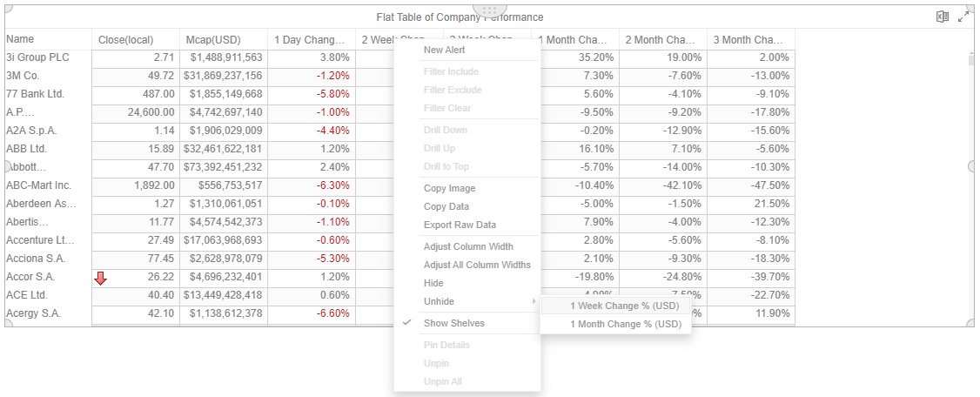Select the 3i Group PLC row name
Viewport: 980px width, 397px height.
[37, 57]
